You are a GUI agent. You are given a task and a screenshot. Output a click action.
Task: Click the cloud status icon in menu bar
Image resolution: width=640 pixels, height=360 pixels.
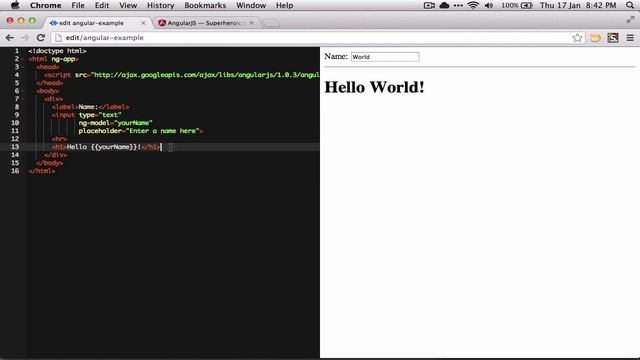(x=444, y=5)
